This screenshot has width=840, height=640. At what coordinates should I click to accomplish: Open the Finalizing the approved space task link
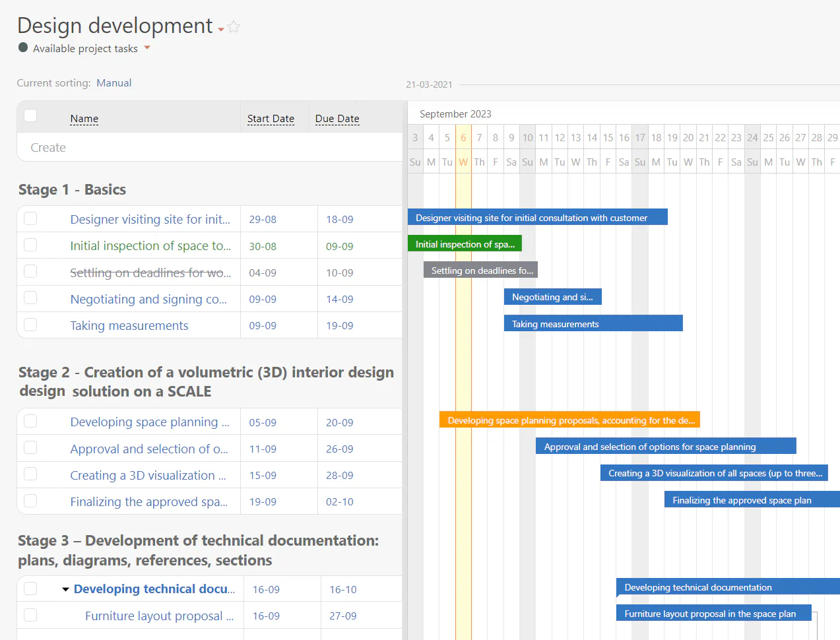point(149,502)
